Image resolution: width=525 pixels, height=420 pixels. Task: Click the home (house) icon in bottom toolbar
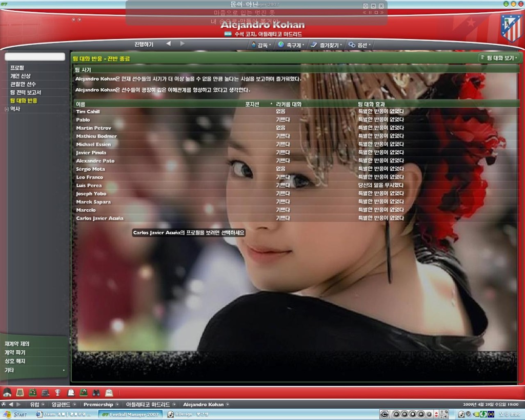coord(7,392)
